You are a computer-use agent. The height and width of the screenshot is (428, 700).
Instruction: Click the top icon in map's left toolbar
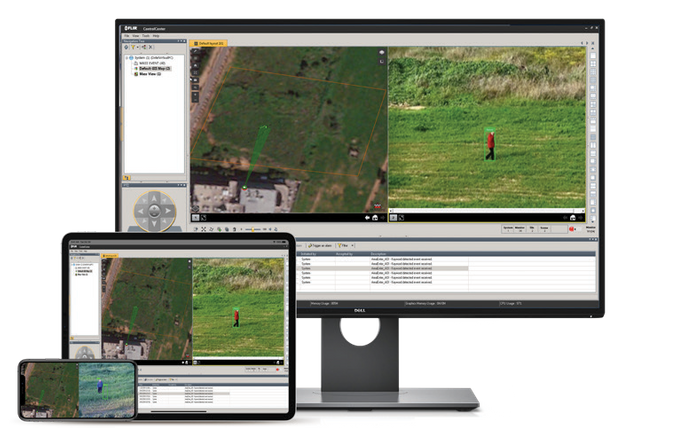pyautogui.click(x=196, y=53)
